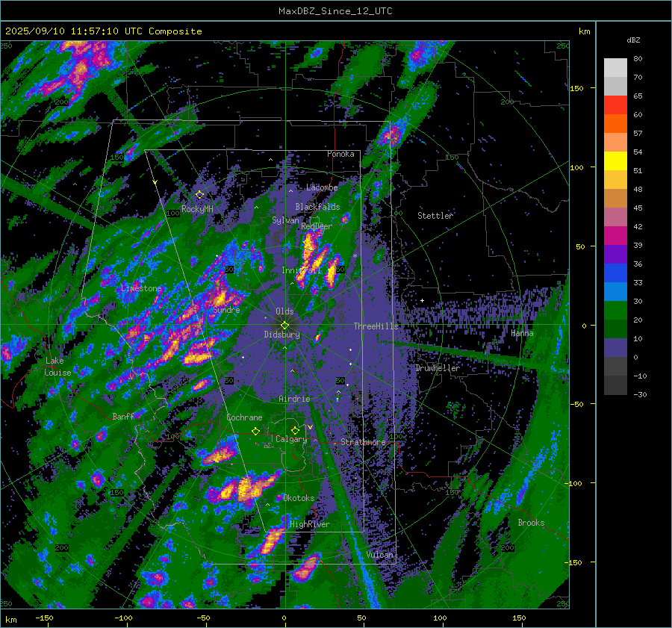Select the pink 42-45 dBZ legend swatch
The image size is (672, 628).
(615, 217)
